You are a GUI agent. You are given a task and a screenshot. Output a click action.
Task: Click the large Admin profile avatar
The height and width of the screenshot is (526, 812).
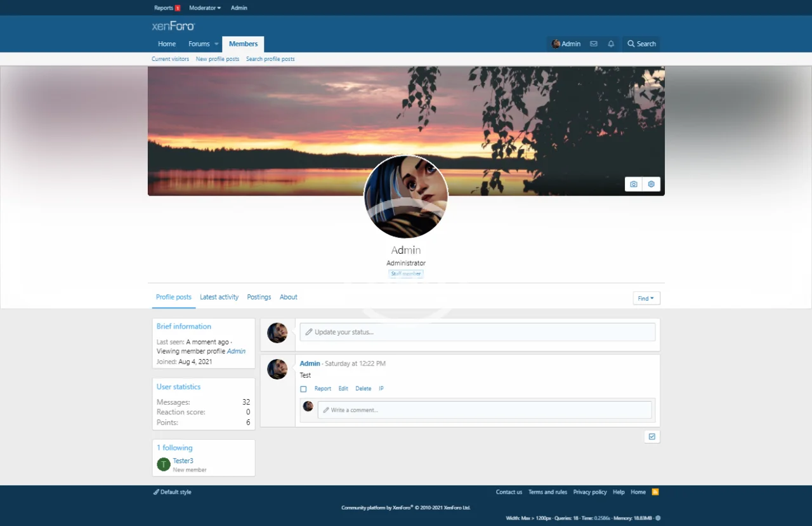(406, 197)
